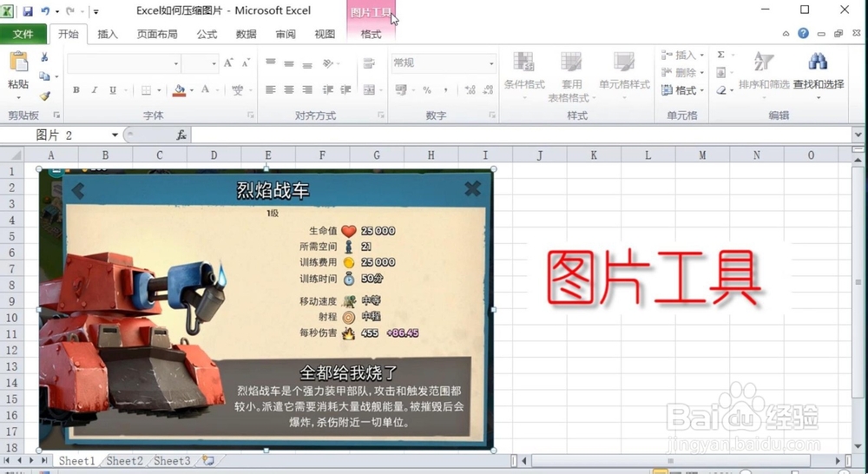Click the Name Box field

tap(56, 135)
